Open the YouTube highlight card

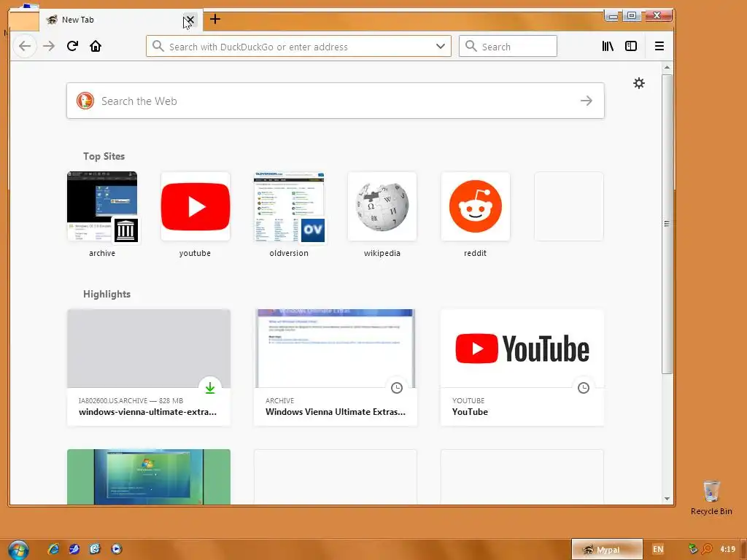(522, 367)
